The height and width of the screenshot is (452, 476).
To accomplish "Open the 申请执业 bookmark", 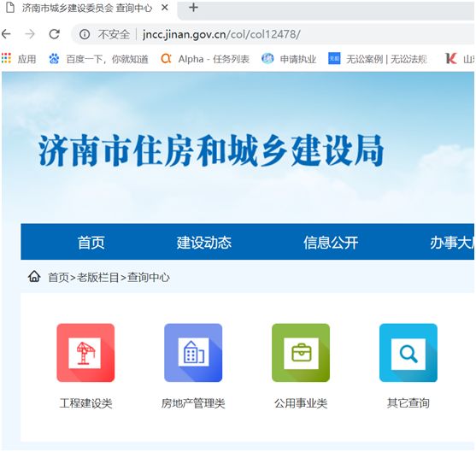I will [289, 59].
